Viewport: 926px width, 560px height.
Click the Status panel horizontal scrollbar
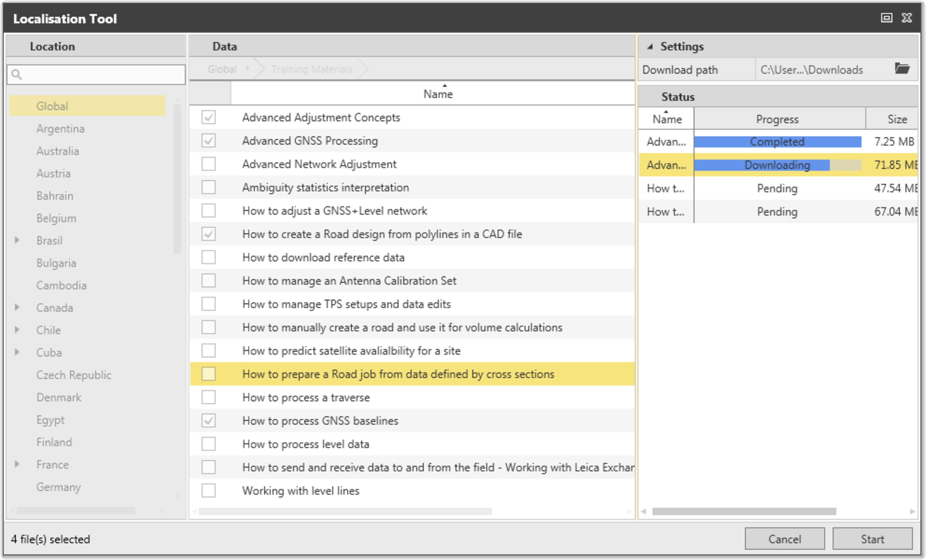tap(744, 511)
